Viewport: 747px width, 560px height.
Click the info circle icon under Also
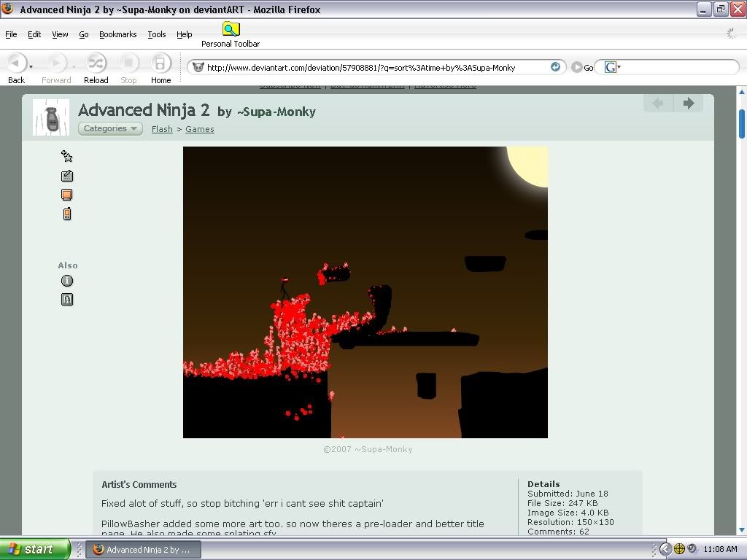click(x=67, y=281)
